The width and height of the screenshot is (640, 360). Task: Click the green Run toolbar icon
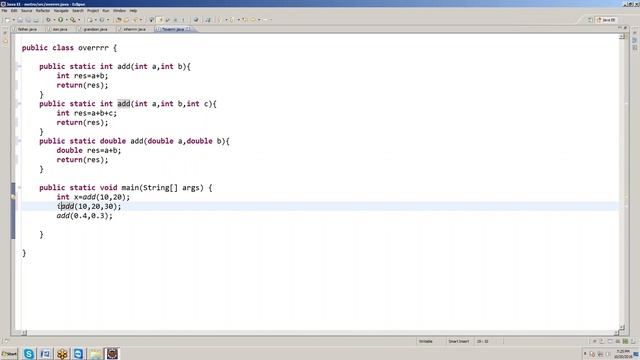coord(60,20)
